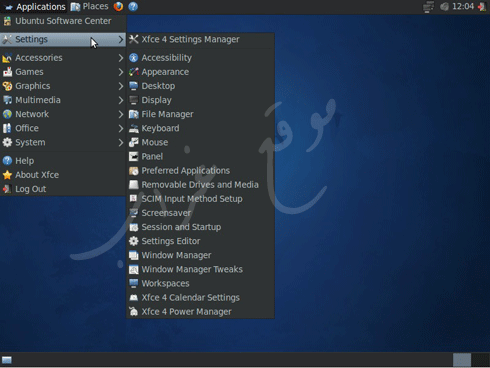Expand the Multimedia submenu arrow
The image size is (490, 368).
coord(121,100)
